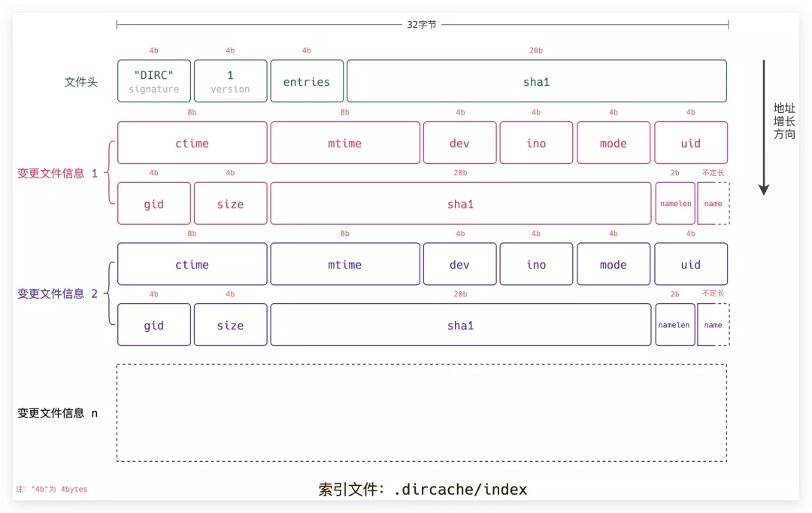Click the purple uid box of entry 2
Viewport: 812px width, 513px height.
pyautogui.click(x=691, y=264)
